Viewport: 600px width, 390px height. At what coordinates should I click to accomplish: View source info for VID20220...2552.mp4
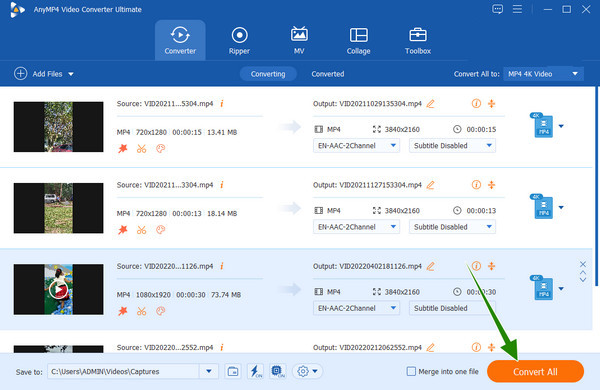(222, 347)
